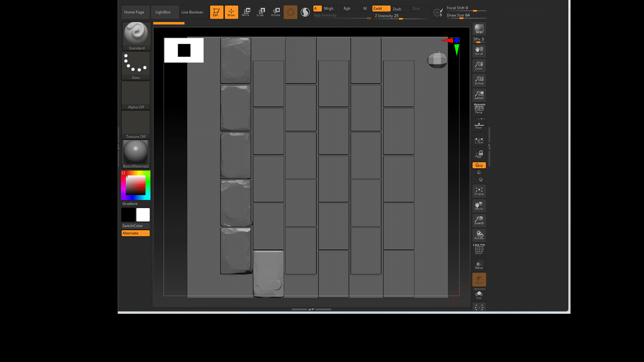644x362 pixels.
Task: Open the Home Page tab
Action: [134, 12]
